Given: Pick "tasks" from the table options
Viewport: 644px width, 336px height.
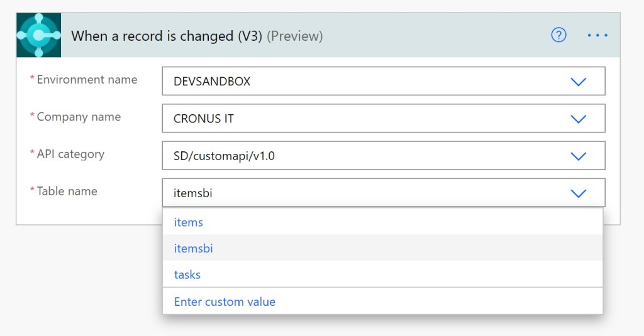Looking at the screenshot, I should 187,274.
